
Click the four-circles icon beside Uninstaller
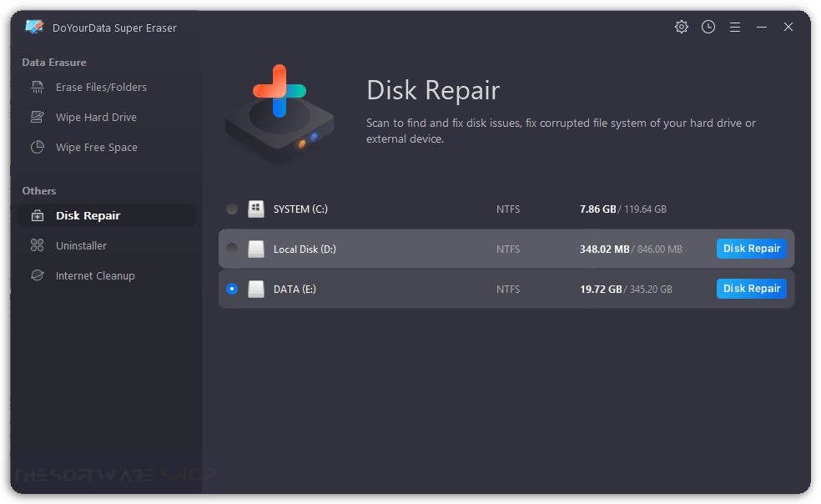tap(38, 245)
